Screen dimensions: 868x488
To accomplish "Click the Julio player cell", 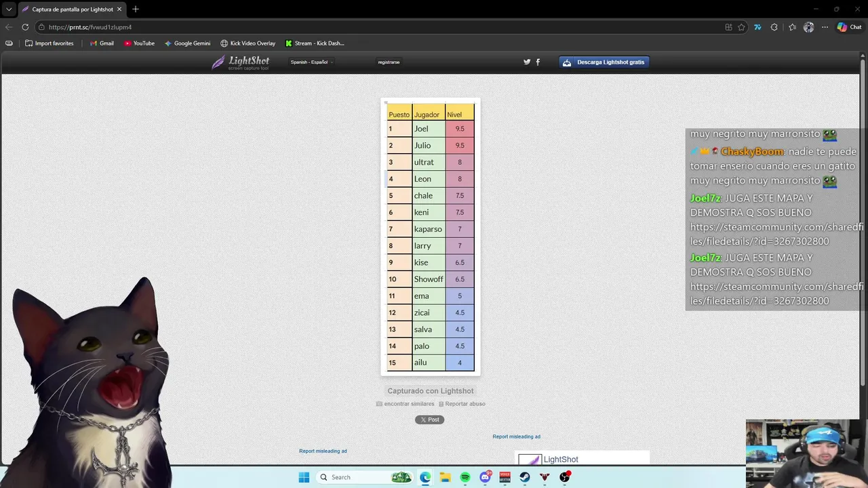I will pos(429,145).
